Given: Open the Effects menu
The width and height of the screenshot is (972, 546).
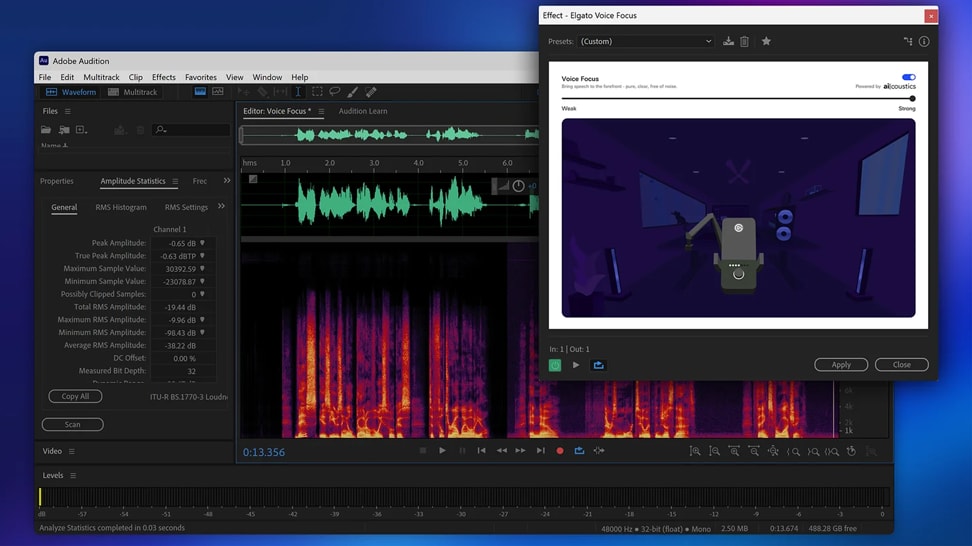Looking at the screenshot, I should (x=163, y=77).
